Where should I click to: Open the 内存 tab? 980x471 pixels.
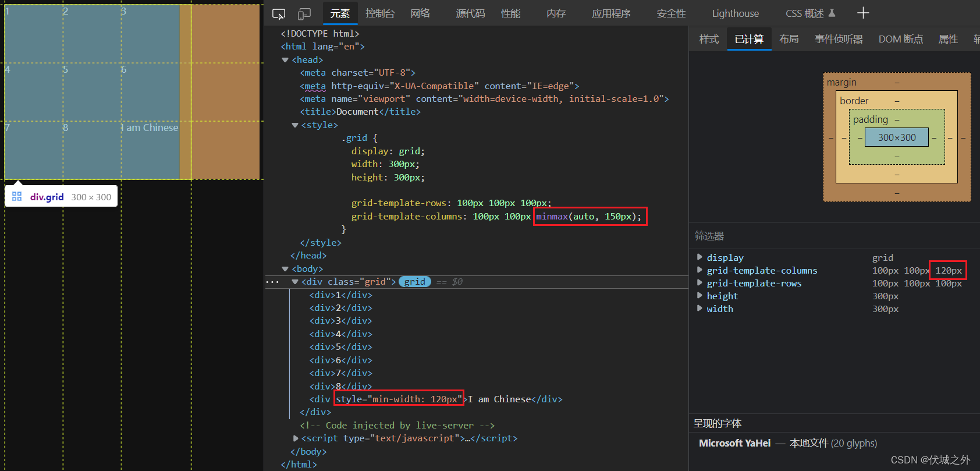coord(556,13)
